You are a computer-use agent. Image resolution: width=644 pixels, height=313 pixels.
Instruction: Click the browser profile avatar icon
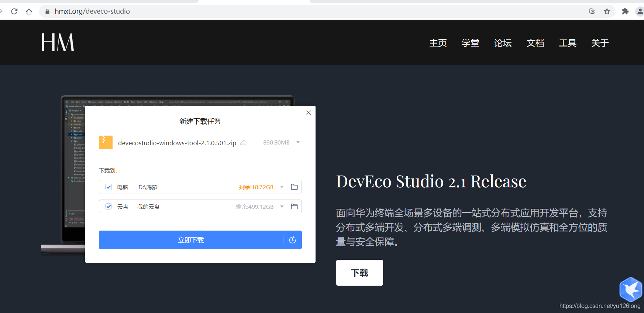pyautogui.click(x=640, y=11)
